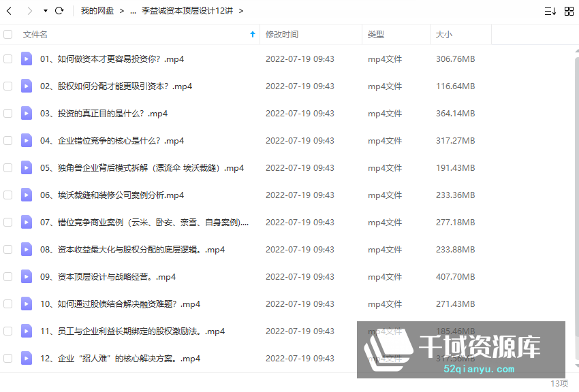Select file name 06、埃沃裁缝和装修公司案例分析.mp4
579x392 pixels.
point(112,195)
